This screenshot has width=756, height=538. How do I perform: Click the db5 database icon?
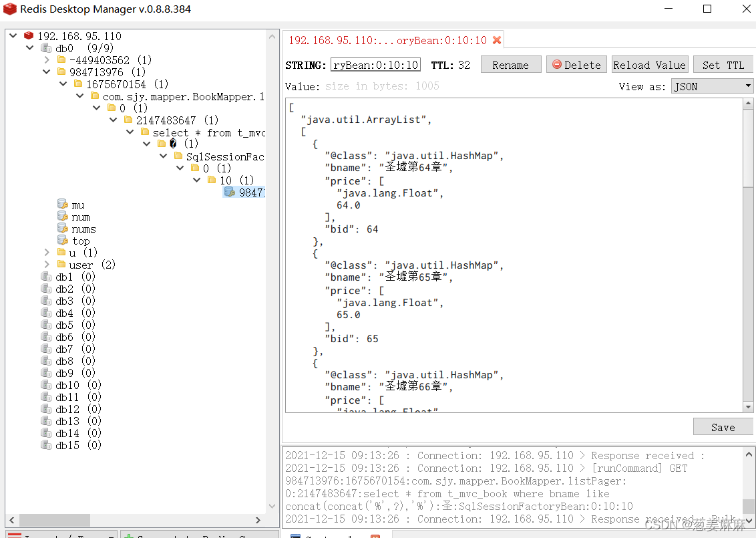click(x=46, y=325)
